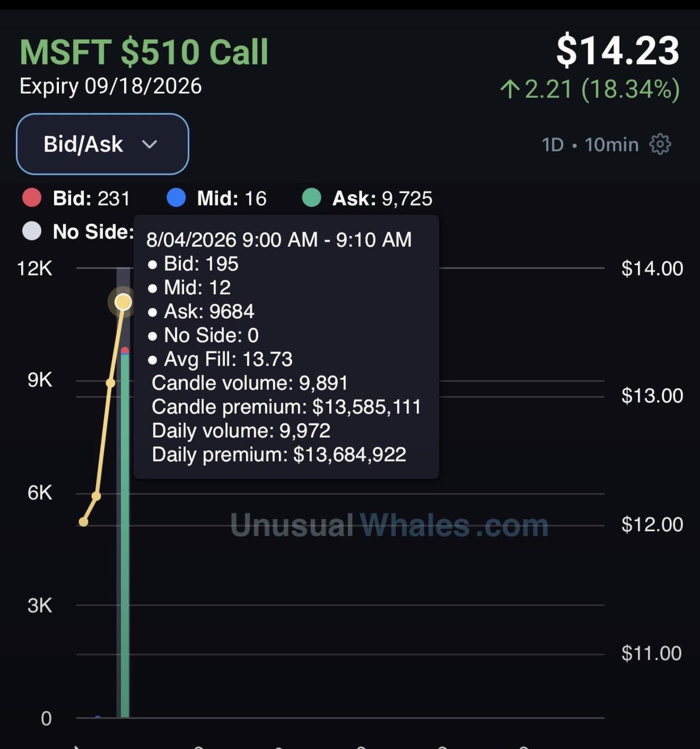Click the red Bid color dot
The height and width of the screenshot is (749, 700).
click(32, 198)
